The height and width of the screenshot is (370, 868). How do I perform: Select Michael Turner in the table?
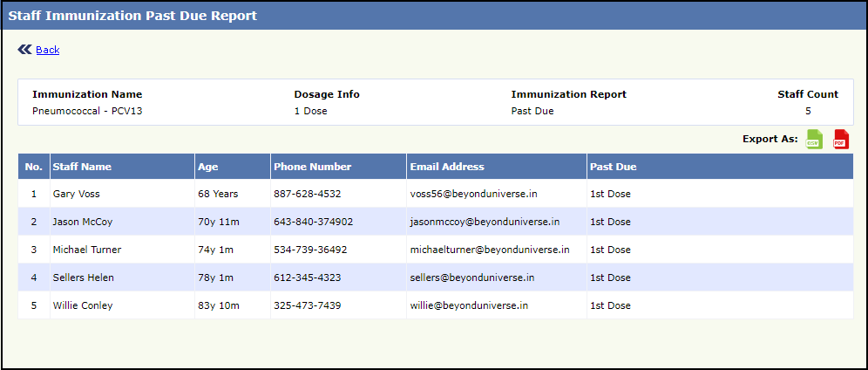point(87,250)
